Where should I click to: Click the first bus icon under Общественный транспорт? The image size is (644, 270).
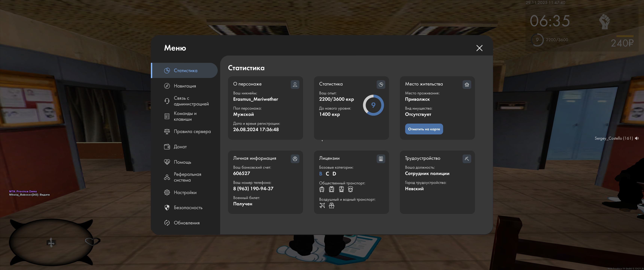click(x=322, y=189)
